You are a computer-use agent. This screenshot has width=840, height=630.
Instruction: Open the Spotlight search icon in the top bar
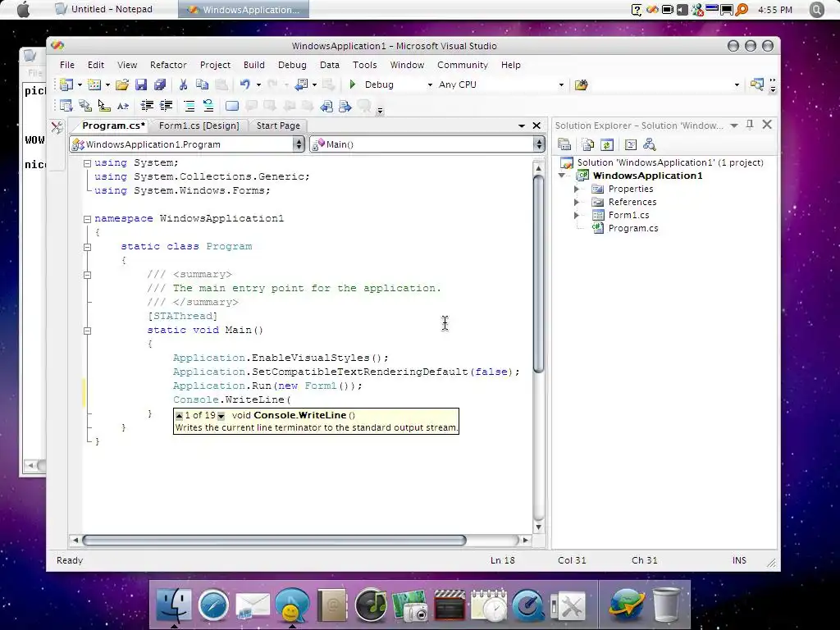click(x=816, y=10)
